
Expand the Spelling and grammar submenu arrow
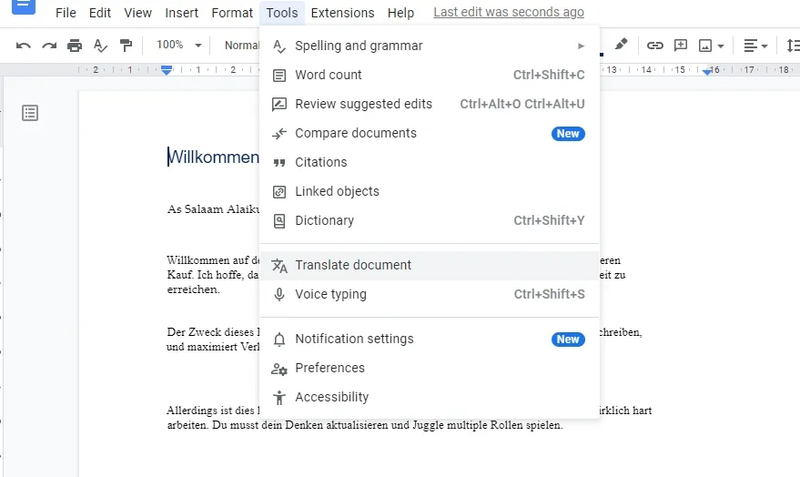click(x=581, y=46)
